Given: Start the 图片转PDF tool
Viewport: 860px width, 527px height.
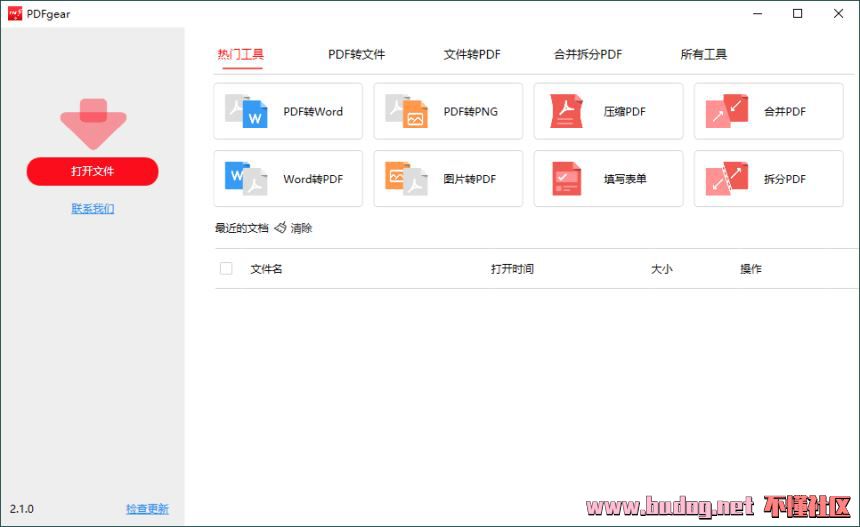Looking at the screenshot, I should pos(448,179).
